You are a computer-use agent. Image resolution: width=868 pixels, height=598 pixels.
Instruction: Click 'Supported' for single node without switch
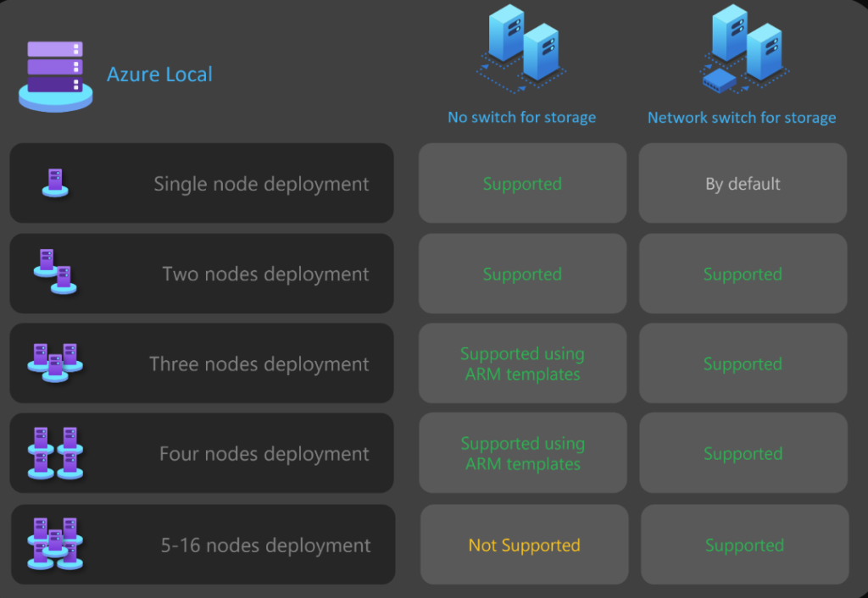[x=522, y=184]
